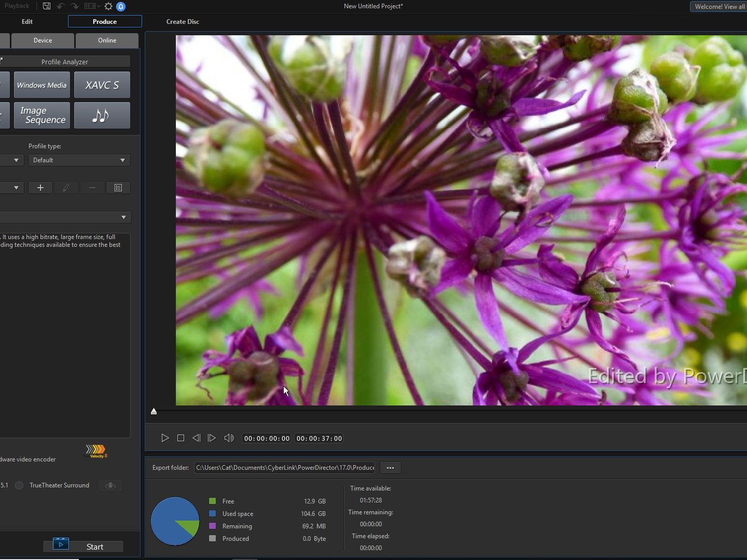The width and height of the screenshot is (747, 560).
Task: Open preferences with the gear icon
Action: 108,6
